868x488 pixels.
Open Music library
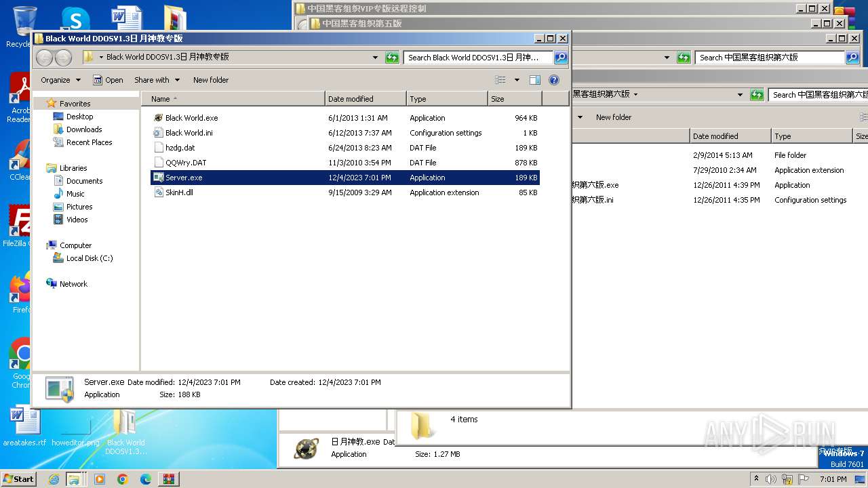tap(75, 194)
